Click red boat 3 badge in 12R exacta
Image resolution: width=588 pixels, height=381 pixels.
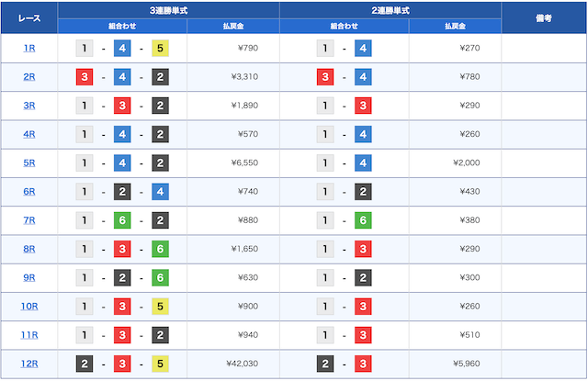tap(363, 364)
